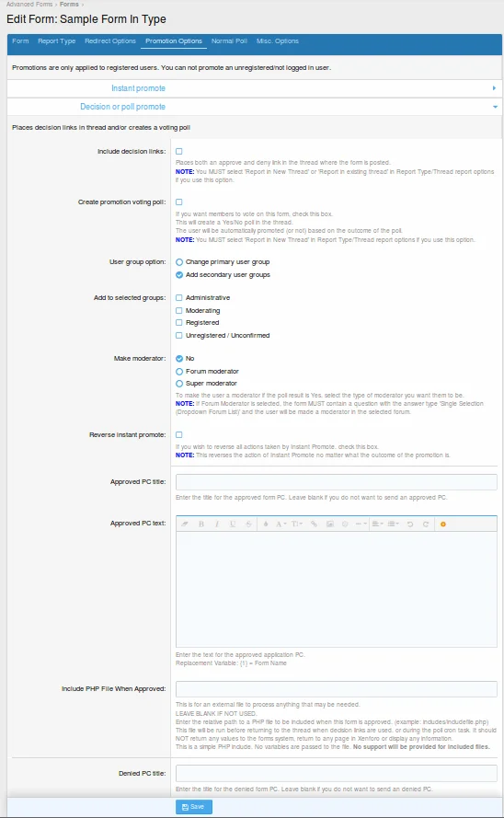Toggle Italic formatting in the editor
The image size is (504, 818).
coord(217,524)
